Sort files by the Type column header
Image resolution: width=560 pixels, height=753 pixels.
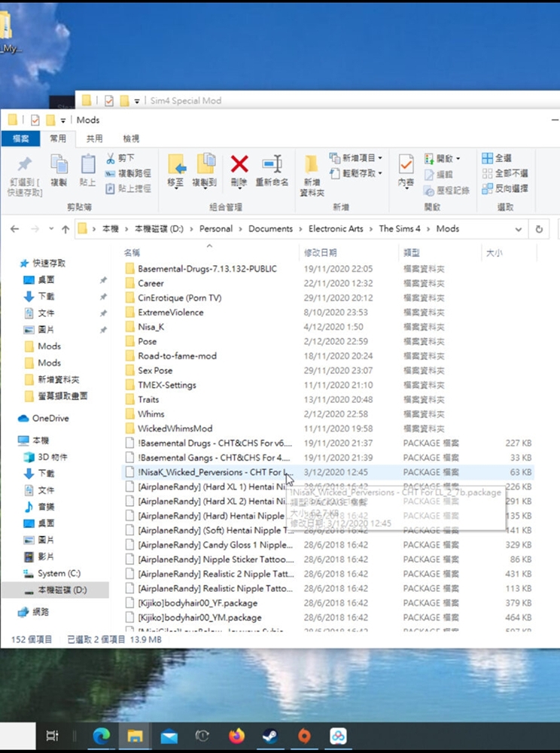(440, 252)
